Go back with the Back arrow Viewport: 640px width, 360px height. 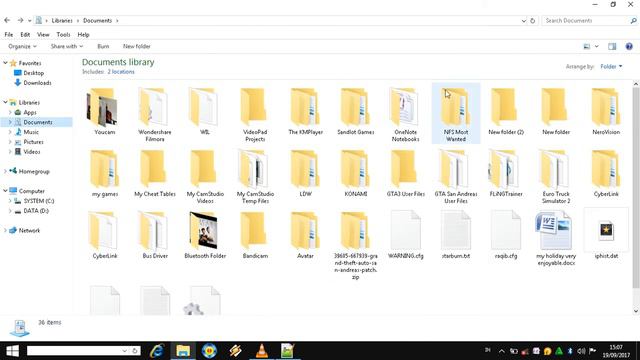[x=7, y=20]
